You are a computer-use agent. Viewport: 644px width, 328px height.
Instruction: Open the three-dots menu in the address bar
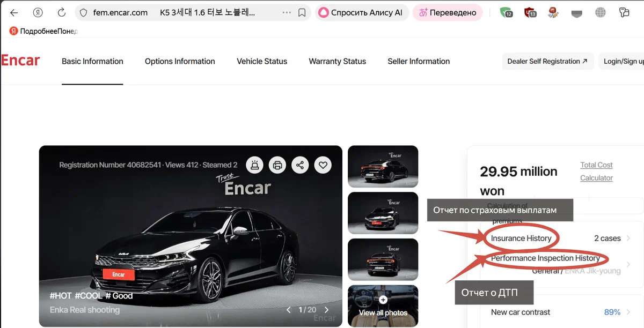pyautogui.click(x=287, y=12)
